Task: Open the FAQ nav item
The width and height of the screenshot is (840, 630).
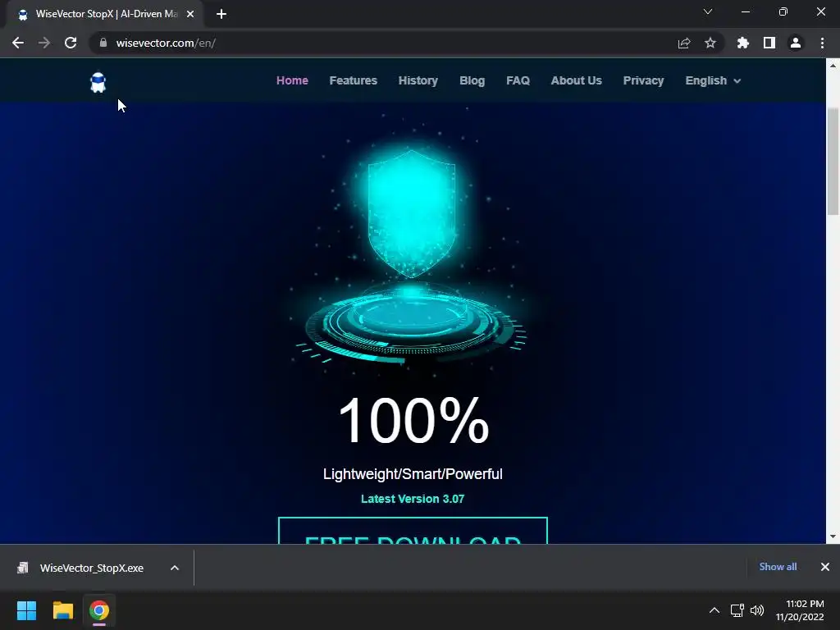Action: pos(518,80)
